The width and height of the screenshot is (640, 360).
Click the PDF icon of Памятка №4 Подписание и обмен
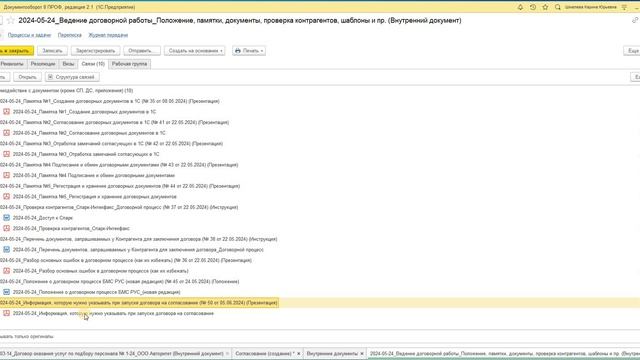pyautogui.click(x=7, y=175)
